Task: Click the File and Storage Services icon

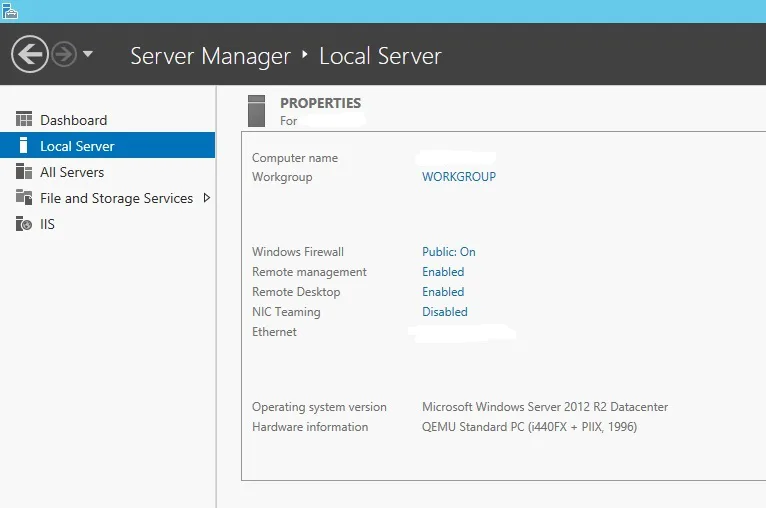Action: 24,198
